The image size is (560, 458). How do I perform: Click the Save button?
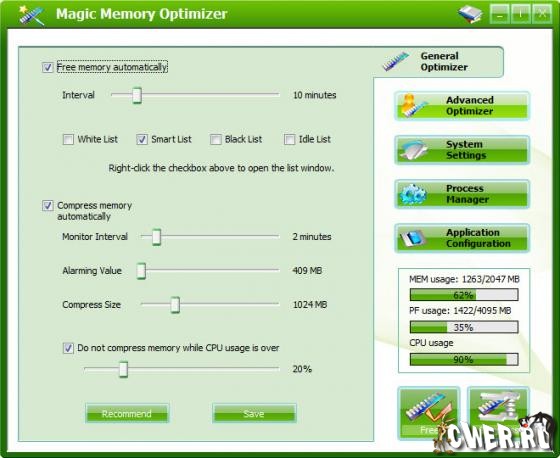pyautogui.click(x=254, y=414)
